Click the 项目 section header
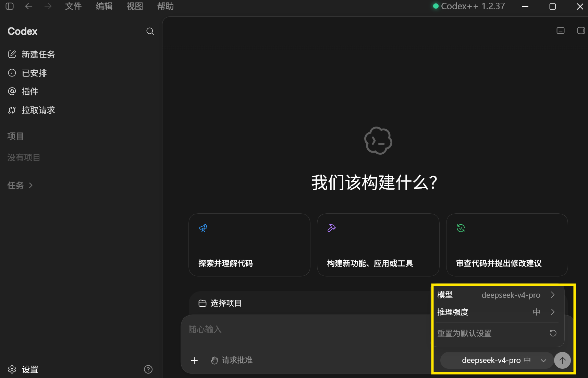 15,136
